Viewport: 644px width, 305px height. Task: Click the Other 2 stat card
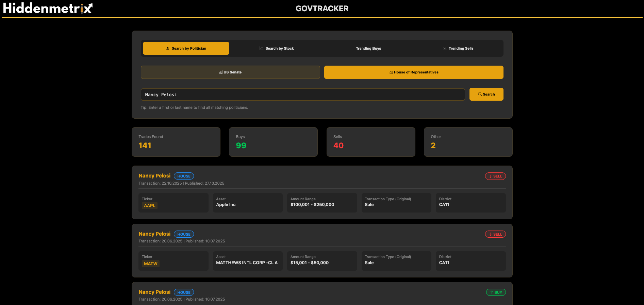coord(468,142)
